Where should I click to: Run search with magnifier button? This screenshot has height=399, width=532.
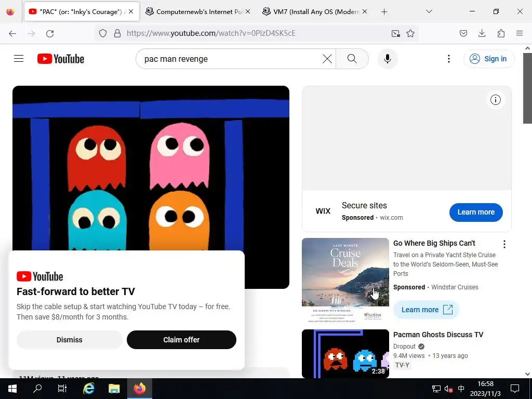pos(352,59)
